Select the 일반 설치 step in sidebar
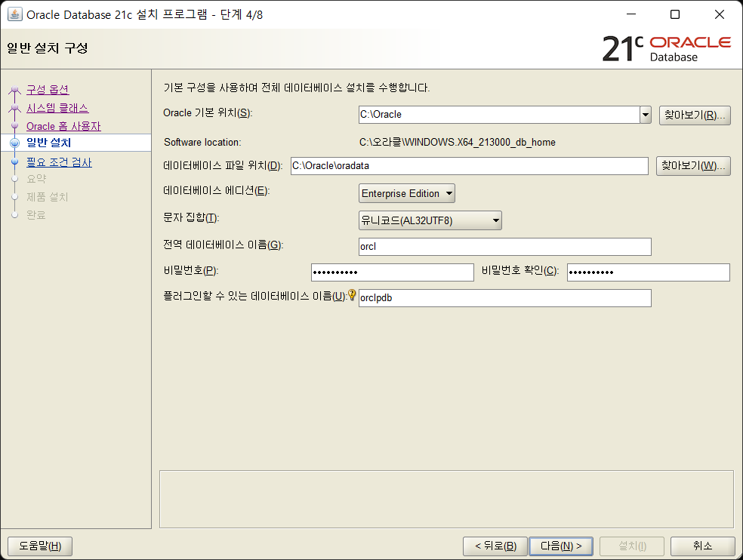The image size is (743, 560). [49, 143]
